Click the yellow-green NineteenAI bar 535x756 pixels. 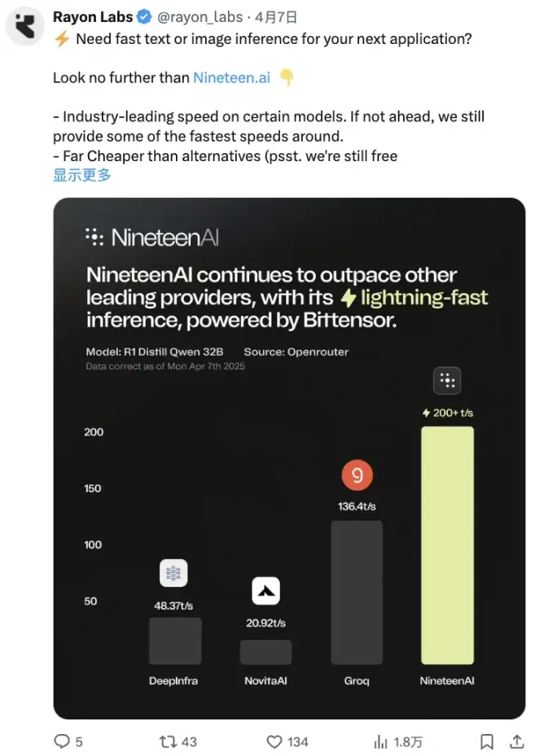pyautogui.click(x=447, y=545)
